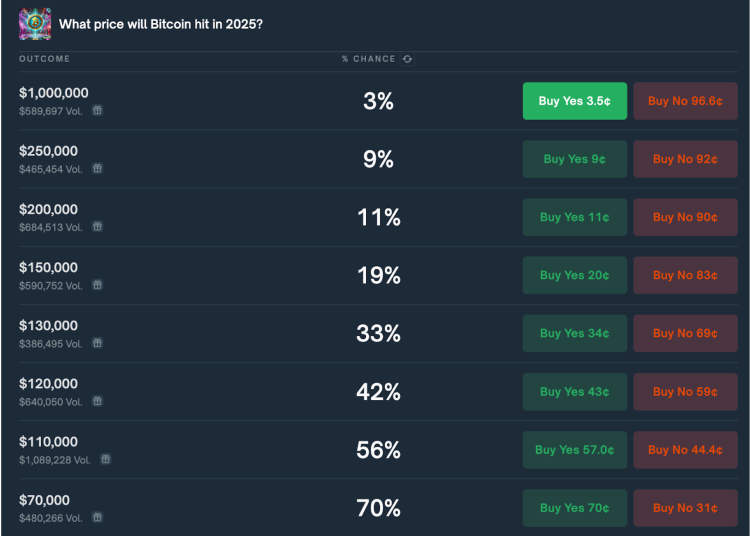Open the market title about Bitcoin 2025
The width and height of the screenshot is (750, 536).
(x=161, y=24)
